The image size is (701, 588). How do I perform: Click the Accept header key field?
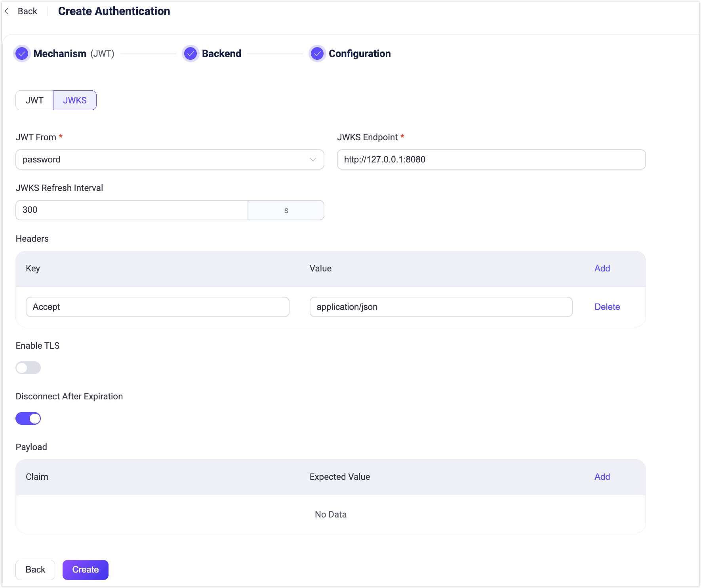click(x=157, y=307)
